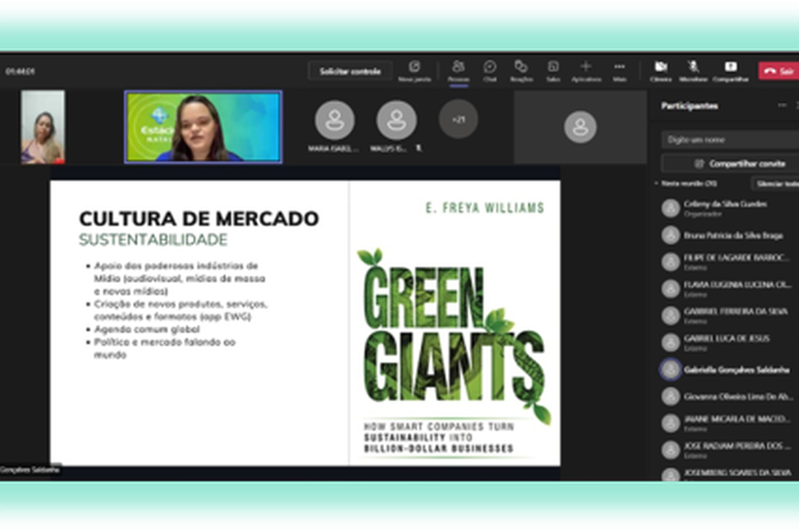Select participant GABRIEL LUCA DE JESUS
799x532 pixels.
pos(728,342)
